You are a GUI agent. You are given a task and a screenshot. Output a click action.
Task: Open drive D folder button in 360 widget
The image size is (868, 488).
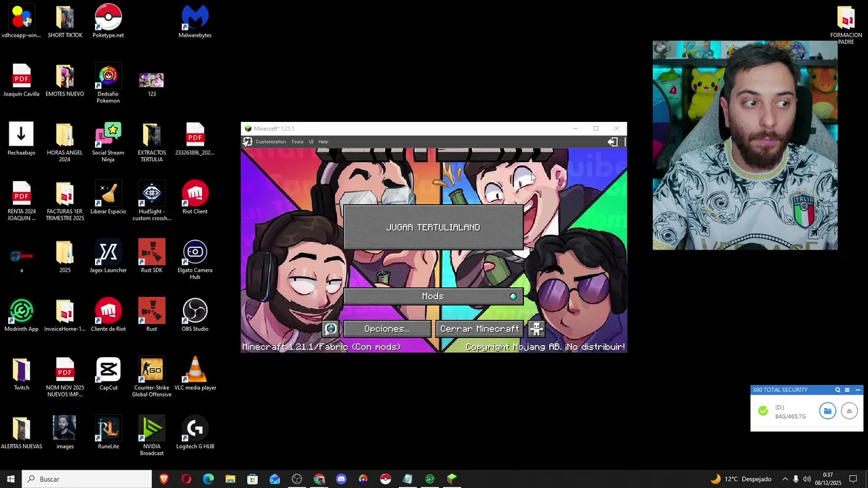point(827,411)
